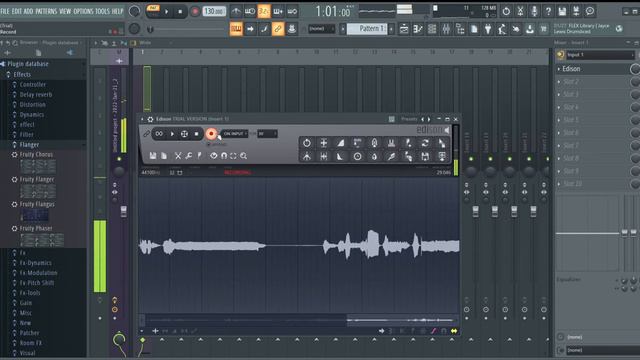The height and width of the screenshot is (360, 640).
Task: Click main transport record button
Action: coord(195,11)
